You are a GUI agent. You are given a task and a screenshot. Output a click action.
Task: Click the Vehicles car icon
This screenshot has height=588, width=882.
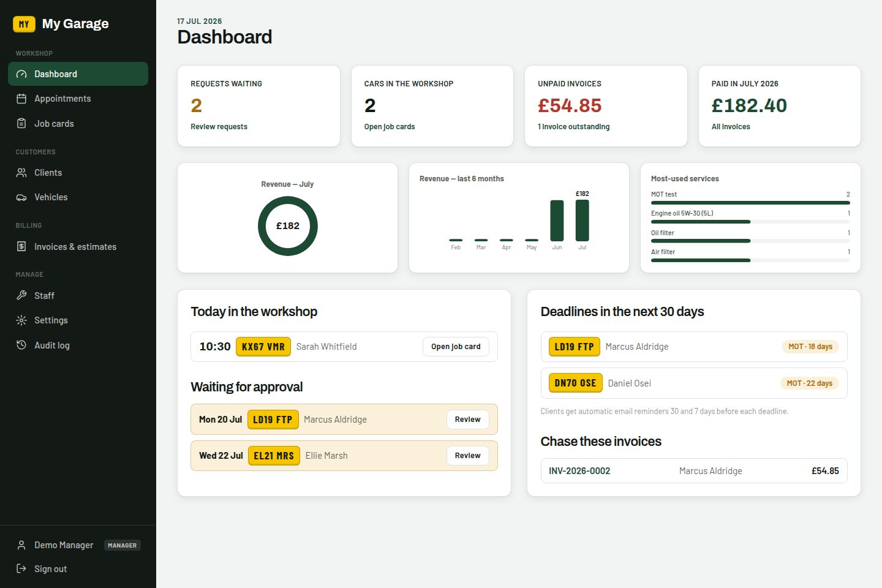pos(21,197)
